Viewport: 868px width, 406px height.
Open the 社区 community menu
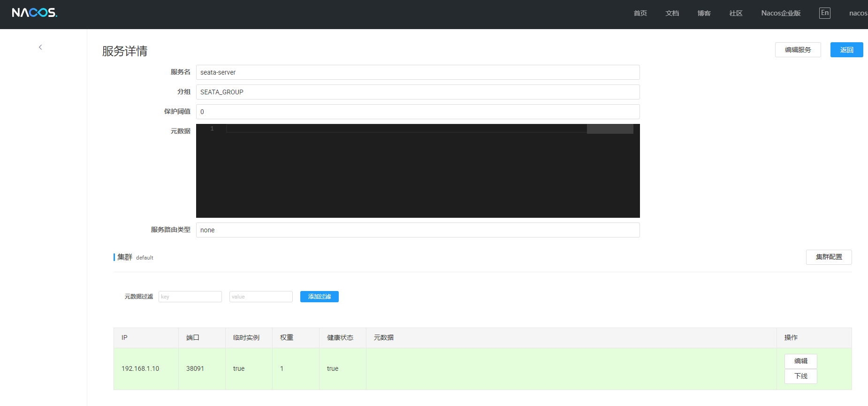[x=736, y=13]
